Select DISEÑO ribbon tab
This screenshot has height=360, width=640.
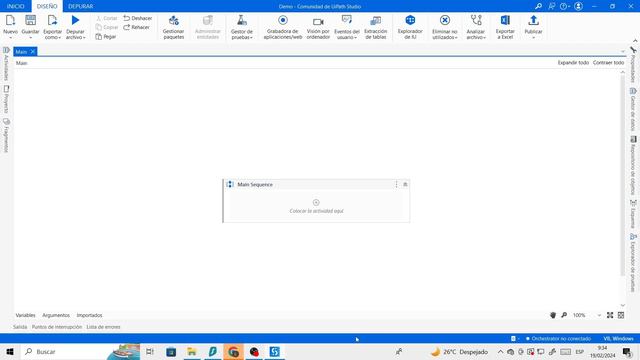[x=47, y=6]
